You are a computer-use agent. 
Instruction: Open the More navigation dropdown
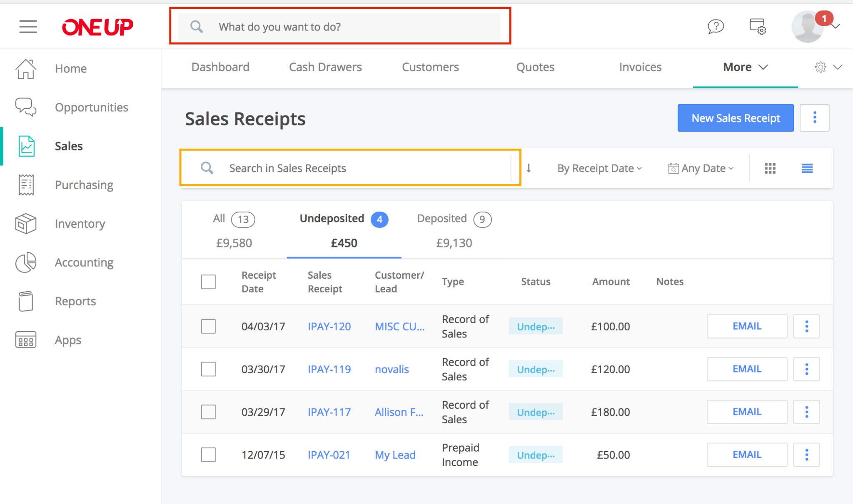[745, 67]
